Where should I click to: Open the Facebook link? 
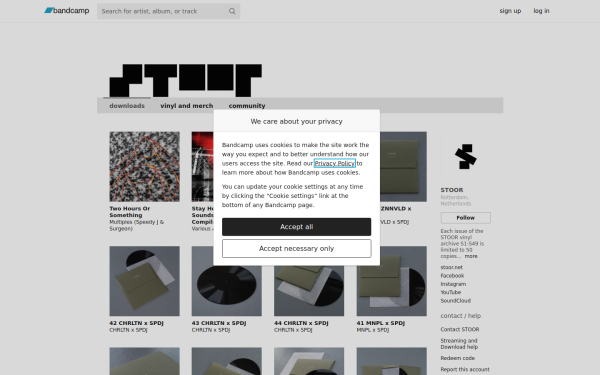[452, 276]
